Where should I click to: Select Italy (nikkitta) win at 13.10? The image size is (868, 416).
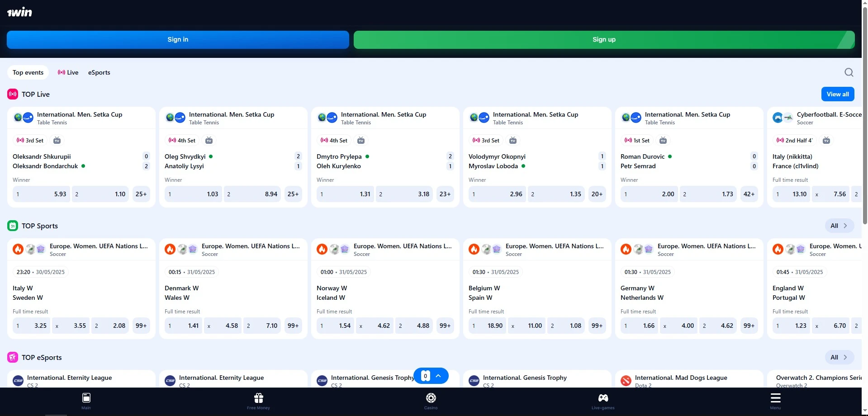pyautogui.click(x=792, y=194)
